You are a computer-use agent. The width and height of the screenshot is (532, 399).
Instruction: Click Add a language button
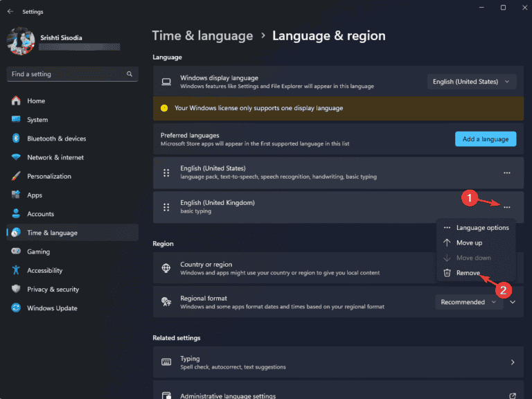(x=486, y=139)
